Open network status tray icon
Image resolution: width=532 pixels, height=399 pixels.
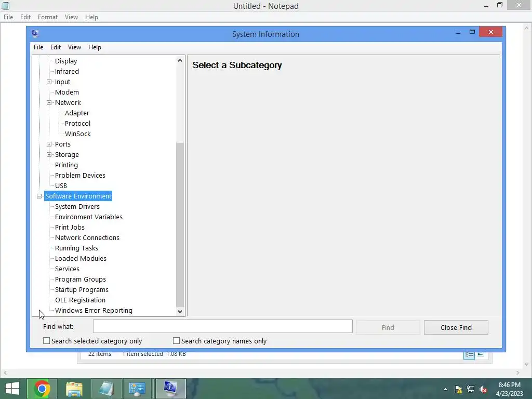471,389
